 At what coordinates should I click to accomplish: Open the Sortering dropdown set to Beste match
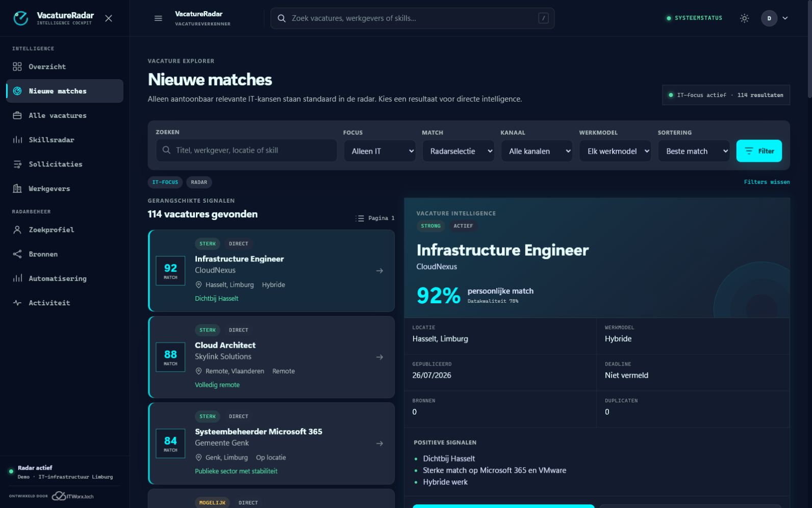pos(694,151)
